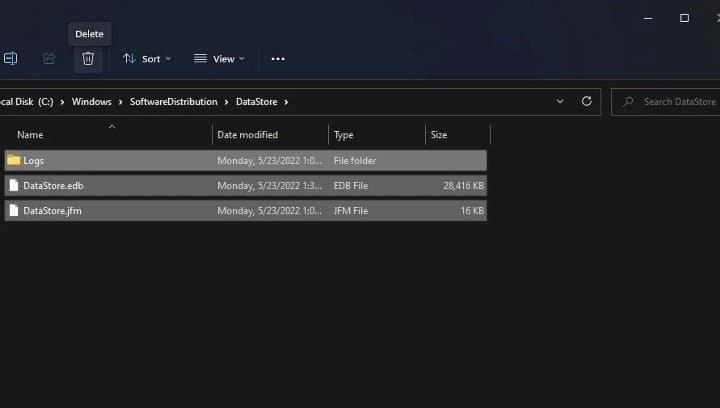Click the 28,416 KB size cell
Screen dimensions: 720x408
[x=463, y=186]
